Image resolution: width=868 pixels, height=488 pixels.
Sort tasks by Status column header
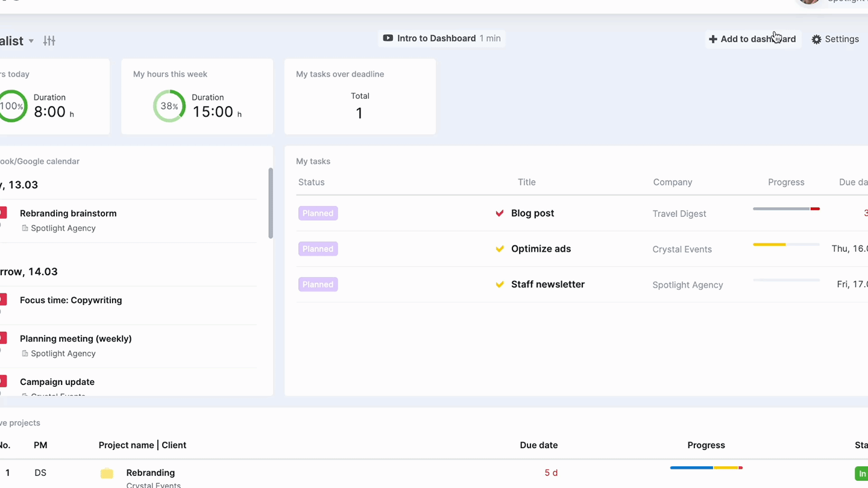click(x=312, y=182)
